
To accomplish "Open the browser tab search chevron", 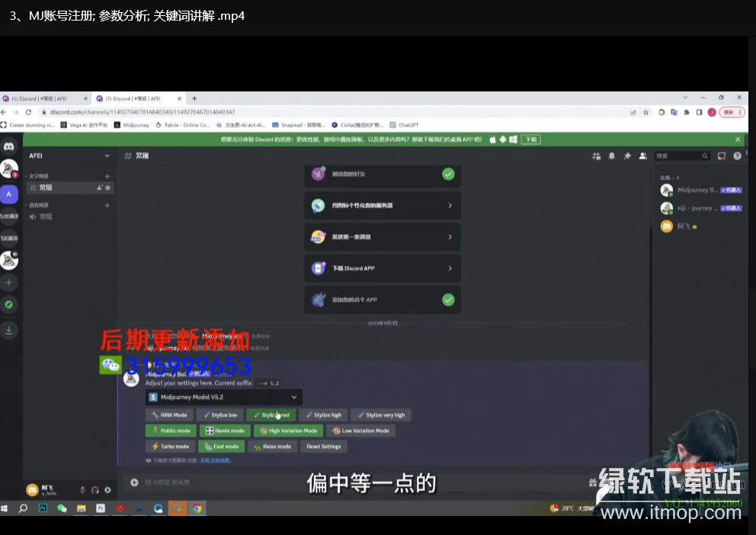I will 685,98.
